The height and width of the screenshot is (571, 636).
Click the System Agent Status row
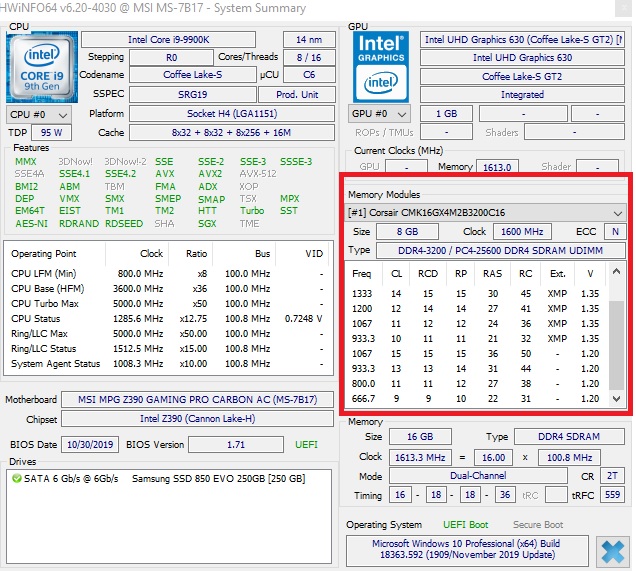(168, 364)
